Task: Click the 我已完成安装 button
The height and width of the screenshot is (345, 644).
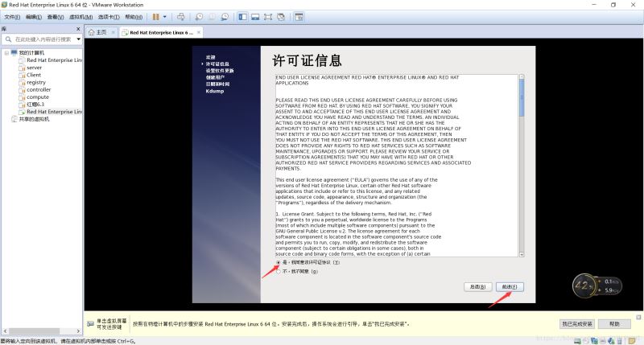Action: (576, 323)
